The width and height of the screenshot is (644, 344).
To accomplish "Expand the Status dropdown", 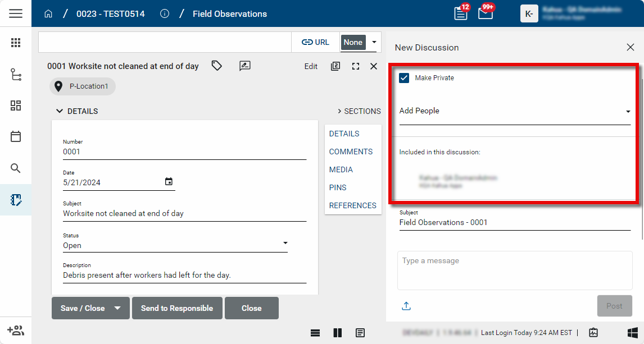I will pos(285,243).
